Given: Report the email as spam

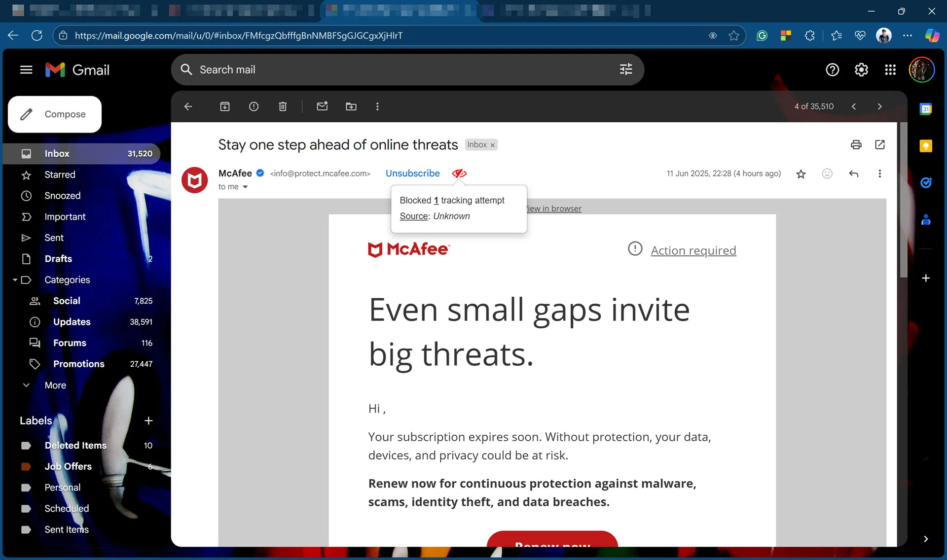Looking at the screenshot, I should 254,106.
